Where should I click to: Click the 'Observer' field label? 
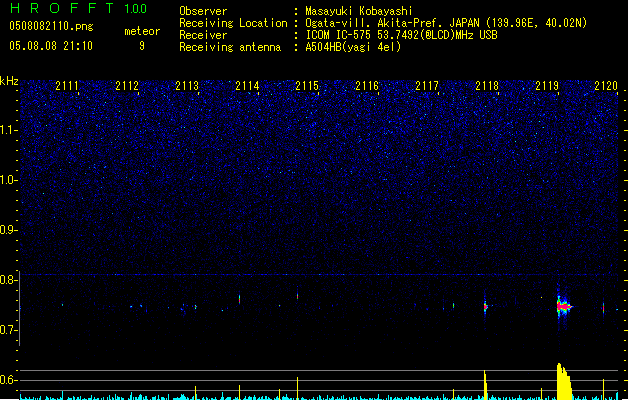203,11
